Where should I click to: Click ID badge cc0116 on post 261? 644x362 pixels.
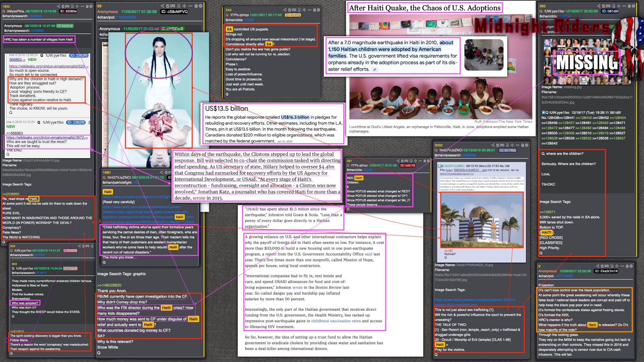pyautogui.click(x=408, y=165)
